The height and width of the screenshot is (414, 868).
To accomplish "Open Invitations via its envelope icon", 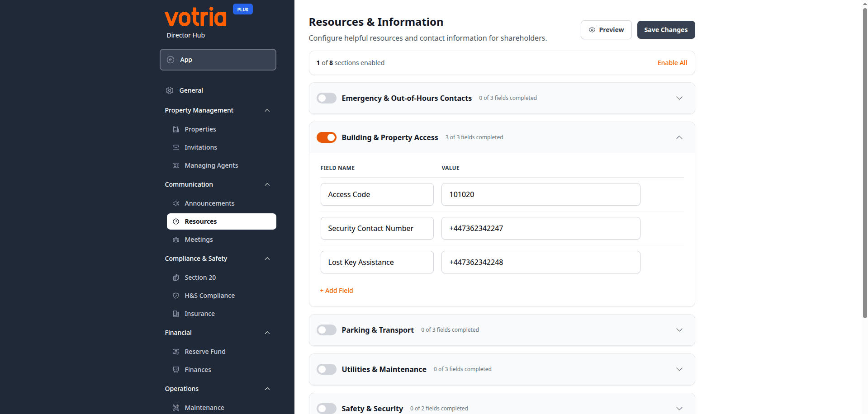I will tap(176, 147).
